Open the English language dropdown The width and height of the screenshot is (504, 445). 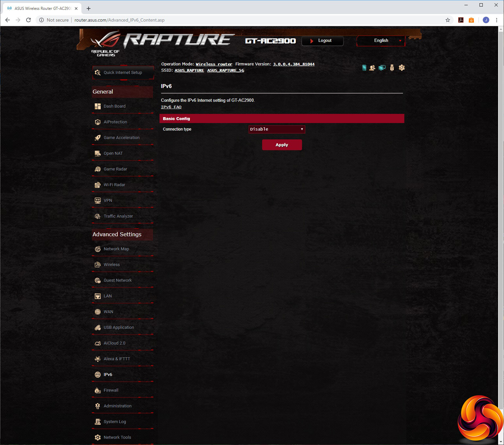pyautogui.click(x=381, y=41)
